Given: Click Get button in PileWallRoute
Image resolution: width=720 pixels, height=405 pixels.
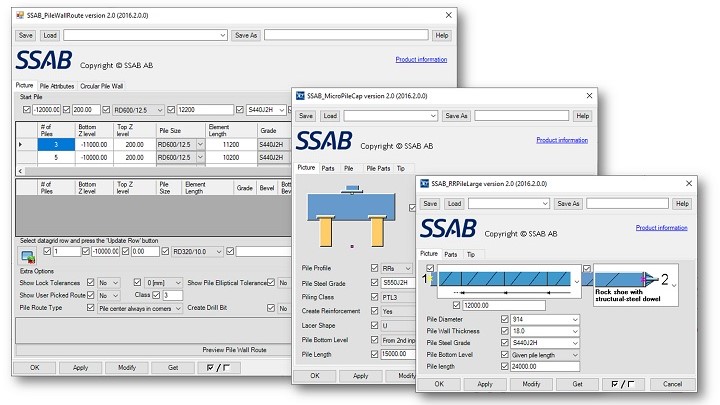Looking at the screenshot, I should (173, 367).
